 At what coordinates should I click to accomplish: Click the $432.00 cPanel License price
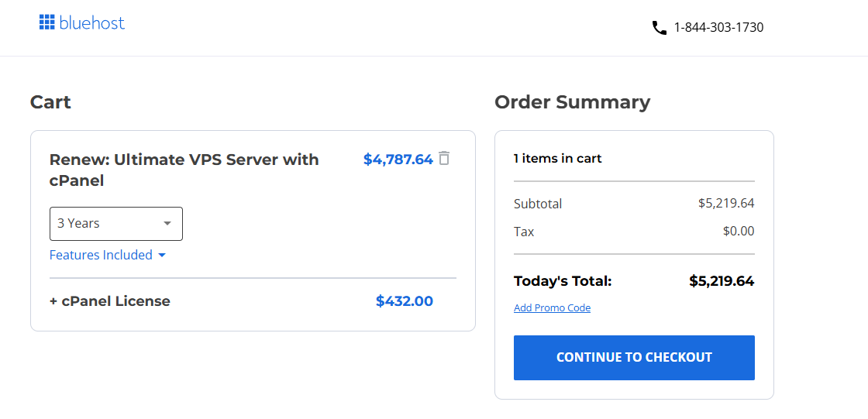(404, 301)
